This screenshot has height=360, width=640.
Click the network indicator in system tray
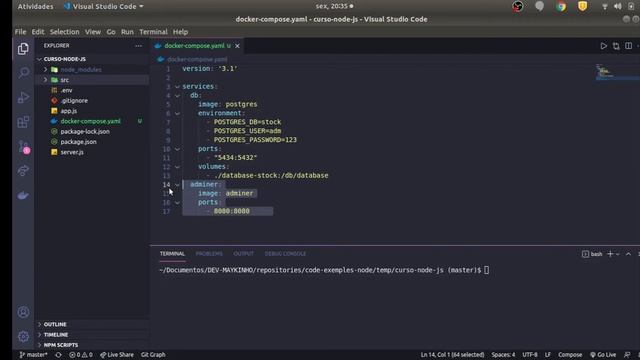click(x=604, y=6)
